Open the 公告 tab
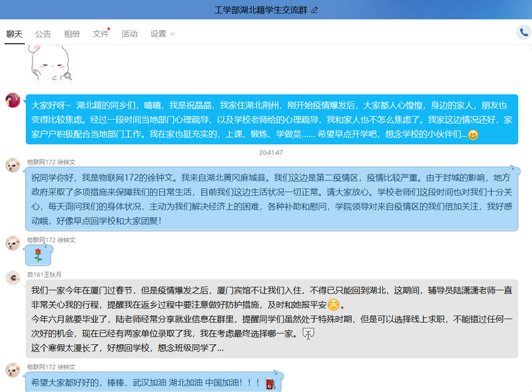The width and height of the screenshot is (532, 392). 43,34
